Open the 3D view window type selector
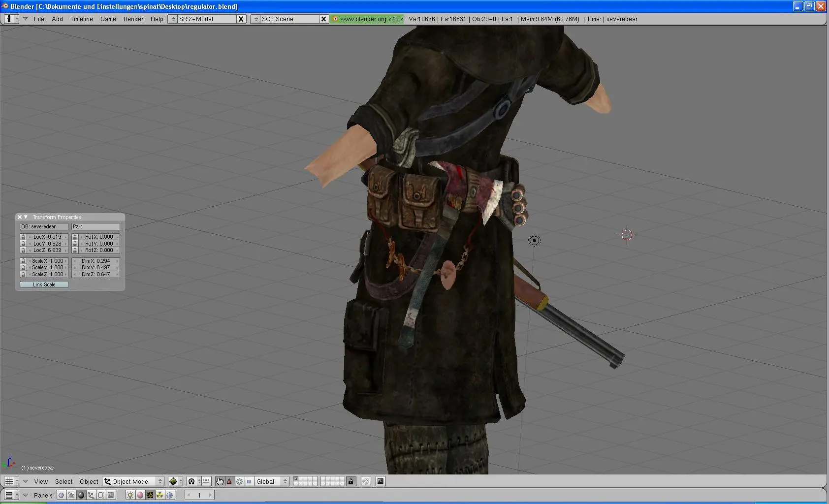The image size is (829, 504). coord(11,481)
